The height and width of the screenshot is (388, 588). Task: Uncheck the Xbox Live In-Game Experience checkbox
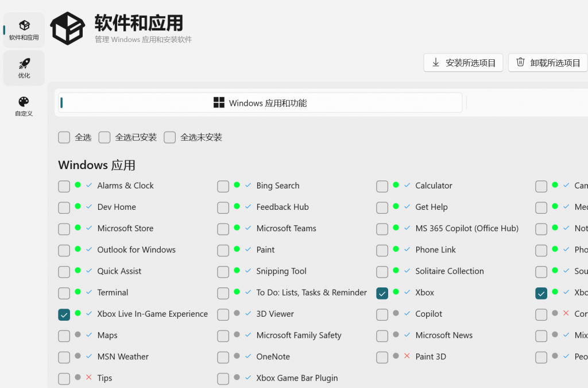tap(64, 314)
